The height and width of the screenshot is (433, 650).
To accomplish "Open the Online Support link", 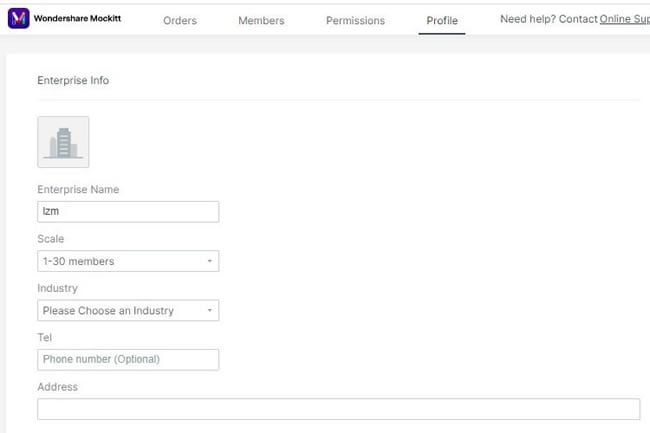I will 625,19.
